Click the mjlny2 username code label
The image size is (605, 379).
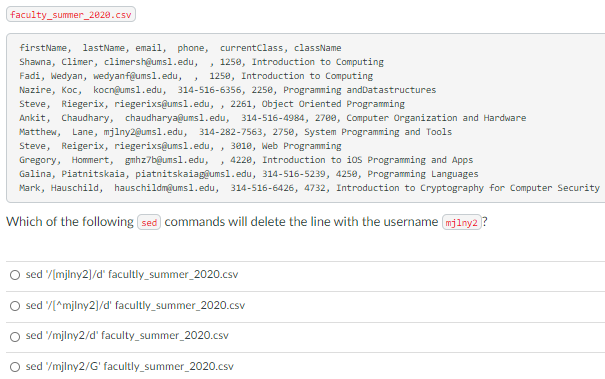click(x=461, y=222)
